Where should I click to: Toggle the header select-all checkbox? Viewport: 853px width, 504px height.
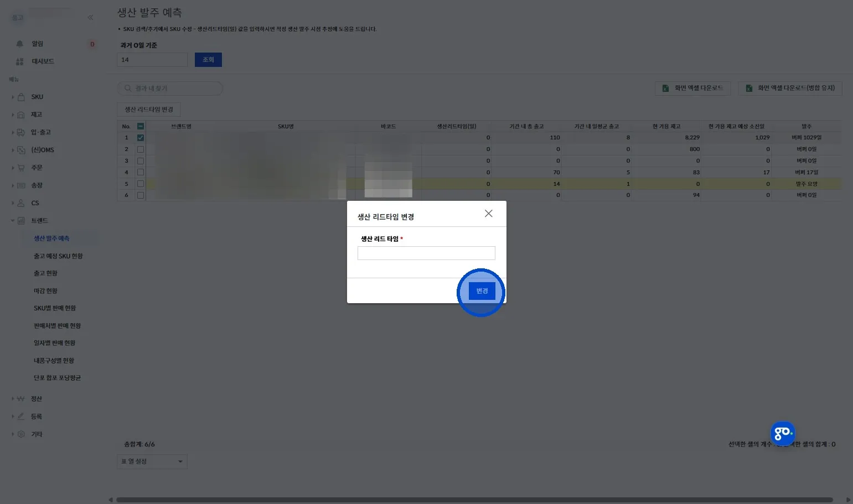coord(141,126)
